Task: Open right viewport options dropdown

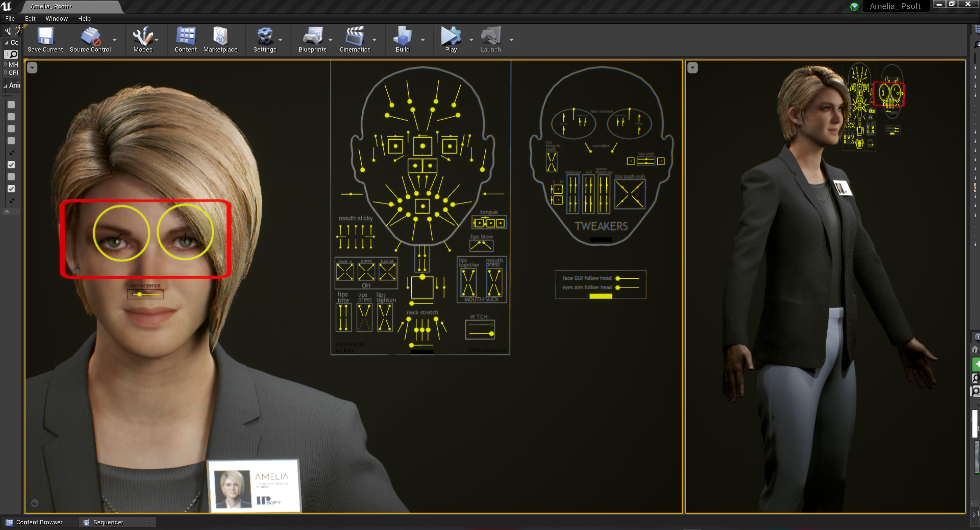Action: 692,68
